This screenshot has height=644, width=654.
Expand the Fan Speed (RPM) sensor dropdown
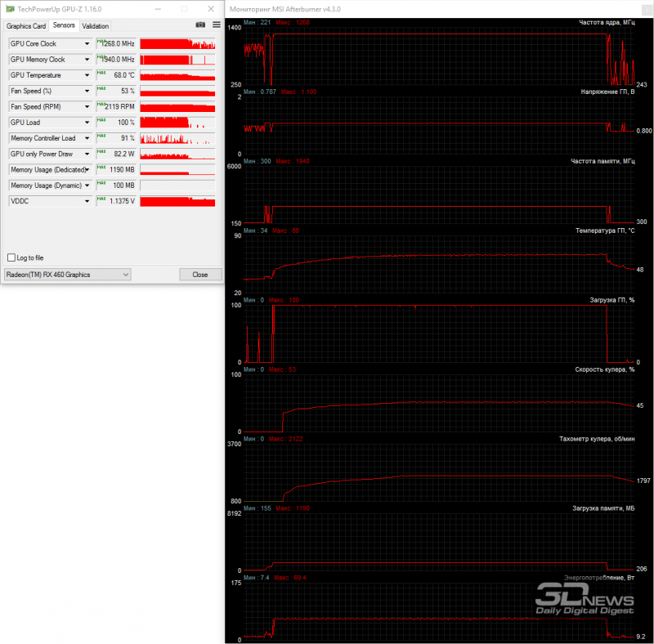point(87,107)
